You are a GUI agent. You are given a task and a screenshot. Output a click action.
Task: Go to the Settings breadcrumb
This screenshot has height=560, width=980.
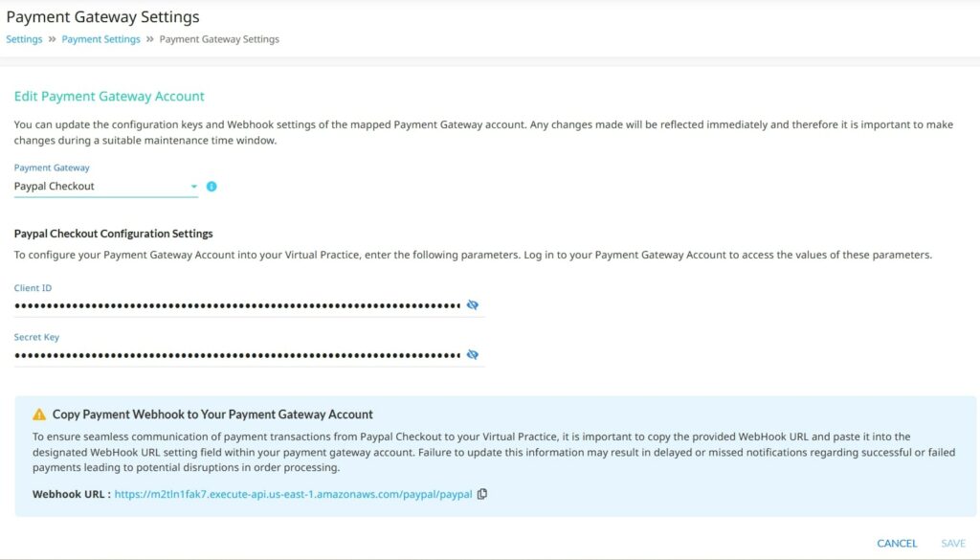[x=24, y=38]
